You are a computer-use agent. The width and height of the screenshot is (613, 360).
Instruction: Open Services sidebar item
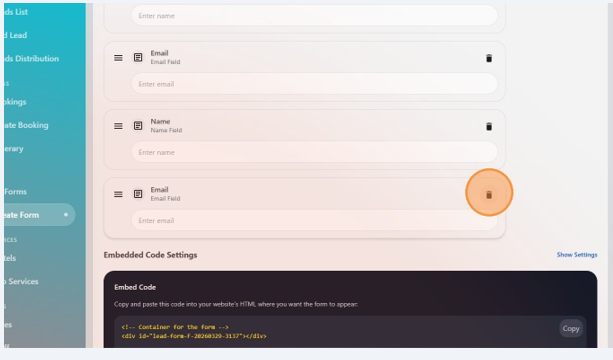[22, 281]
